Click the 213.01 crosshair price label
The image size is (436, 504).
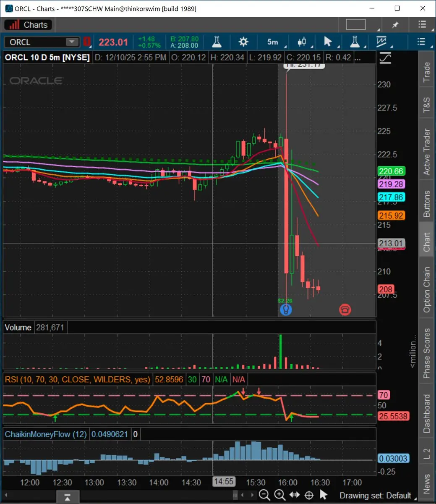(391, 243)
